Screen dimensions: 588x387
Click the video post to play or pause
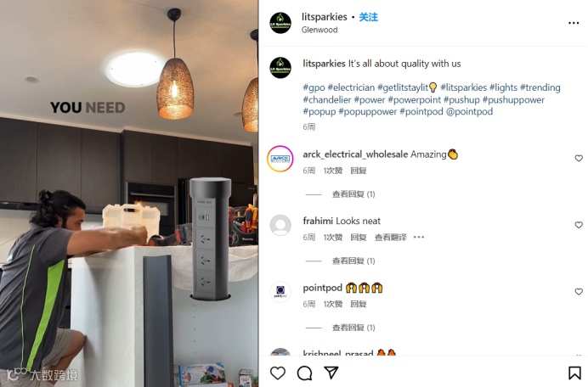(x=129, y=193)
